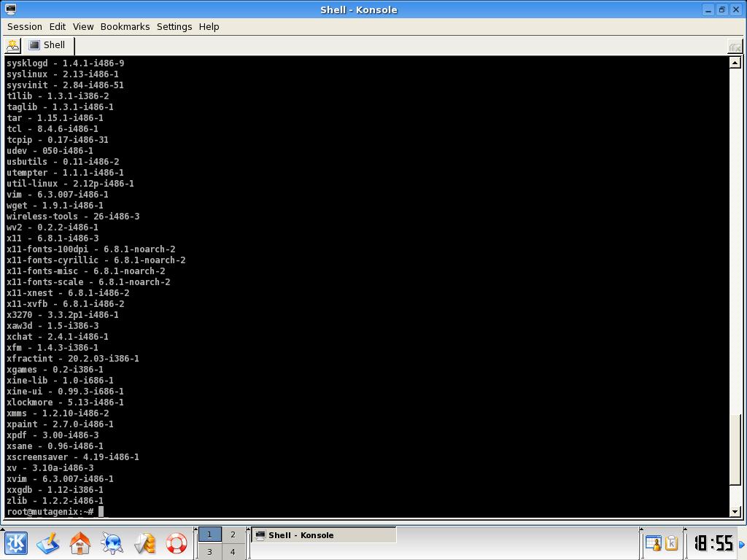Open a new session via tab bar icon

tap(13, 45)
